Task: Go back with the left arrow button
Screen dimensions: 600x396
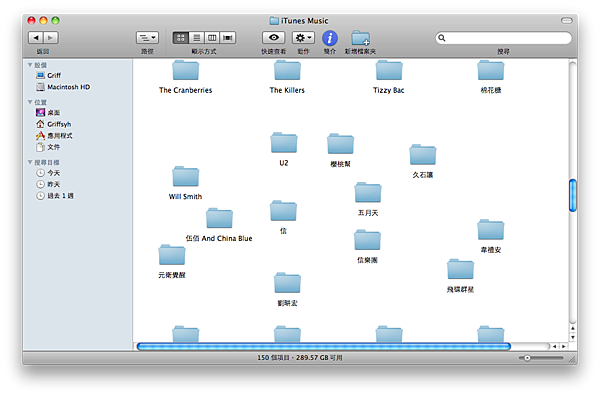Action: point(36,37)
